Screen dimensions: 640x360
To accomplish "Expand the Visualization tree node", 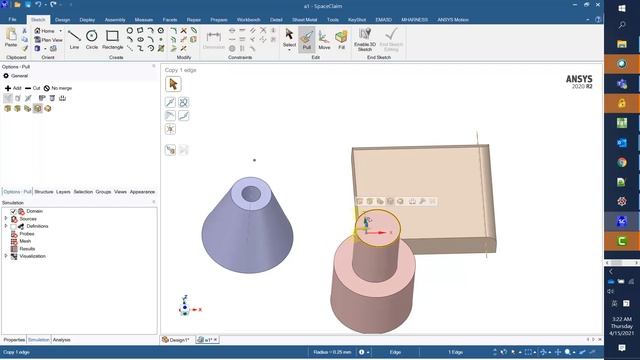I will [6, 256].
